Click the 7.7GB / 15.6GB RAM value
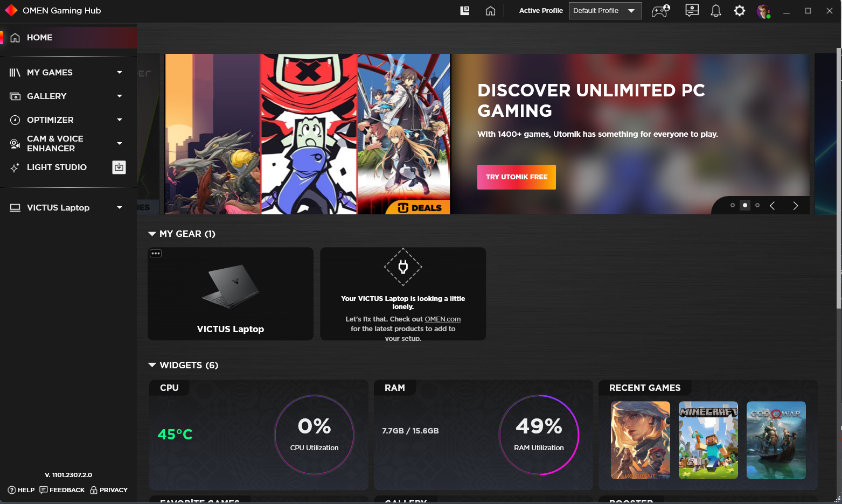 coord(410,431)
